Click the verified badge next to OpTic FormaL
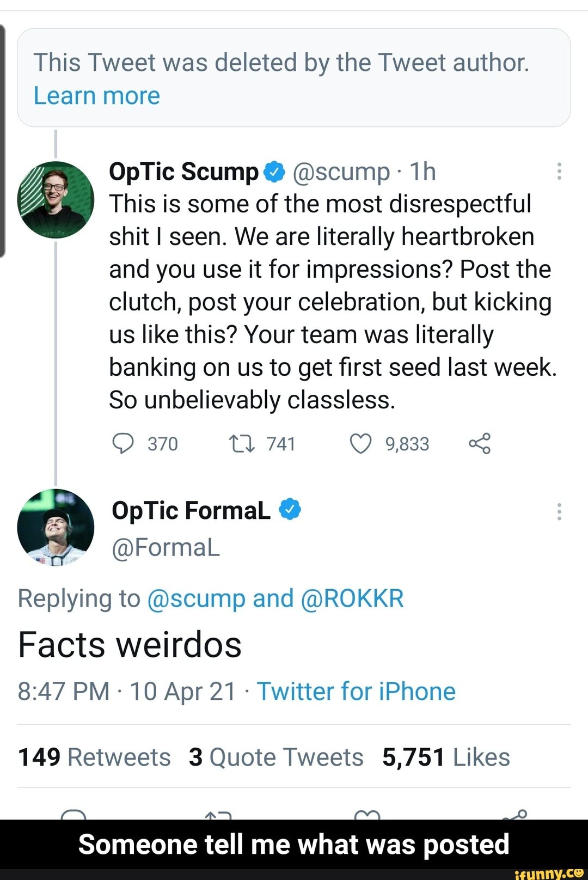This screenshot has width=588, height=880. 291,510
